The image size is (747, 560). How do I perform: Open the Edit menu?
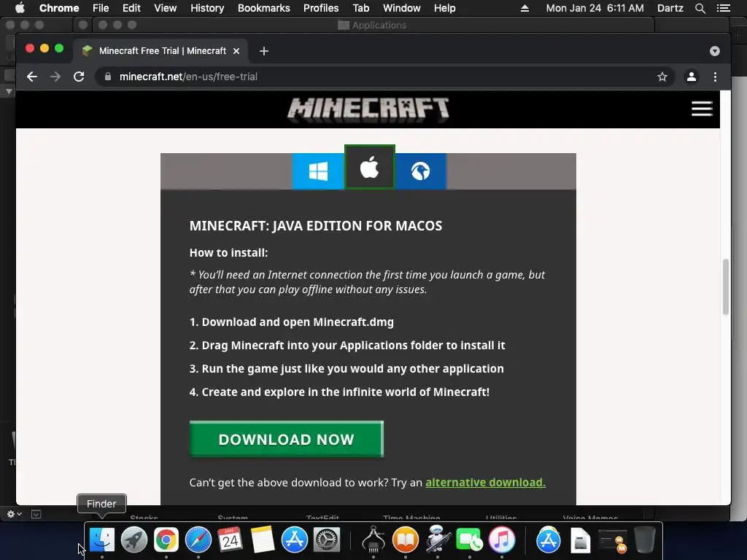coord(131,8)
